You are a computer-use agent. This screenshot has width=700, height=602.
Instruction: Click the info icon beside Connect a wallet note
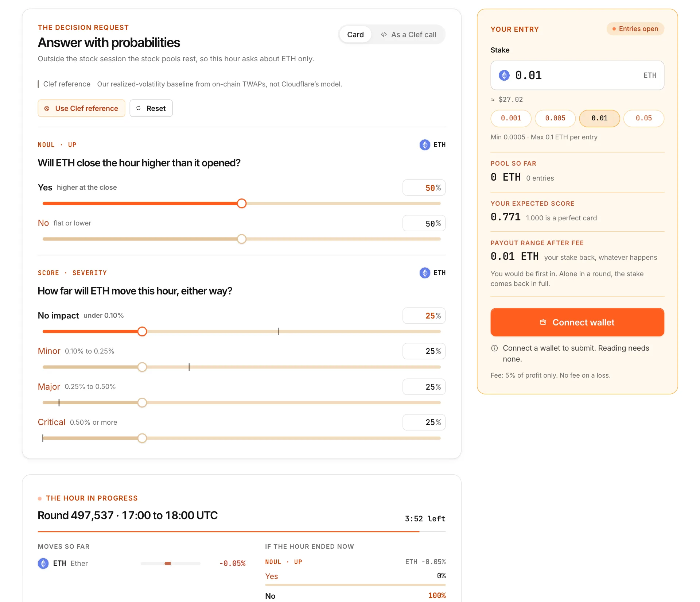[x=494, y=348]
